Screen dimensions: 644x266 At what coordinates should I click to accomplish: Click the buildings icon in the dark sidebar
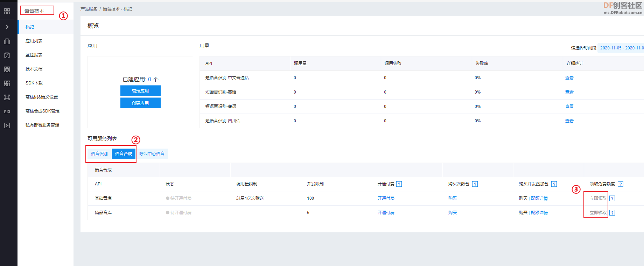pyautogui.click(x=7, y=41)
